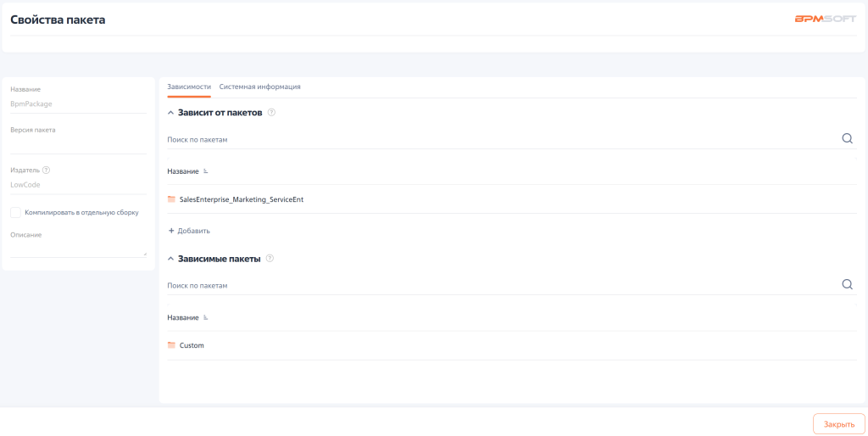Open the Зависимости tab
The image size is (868, 436).
point(189,87)
